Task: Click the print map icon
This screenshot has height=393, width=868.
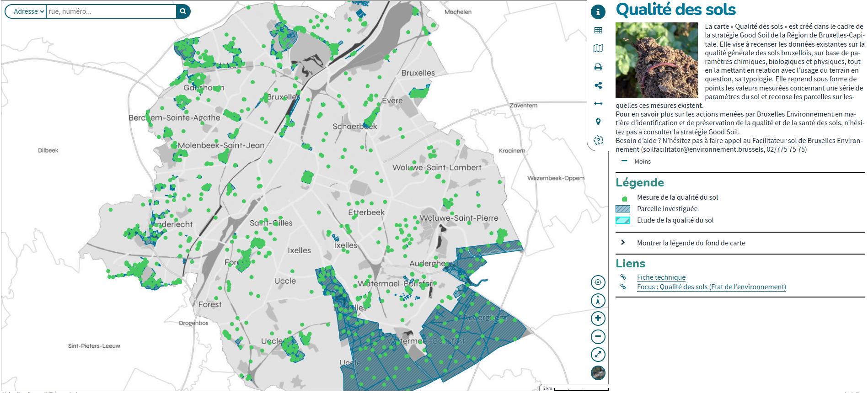Action: pos(598,67)
